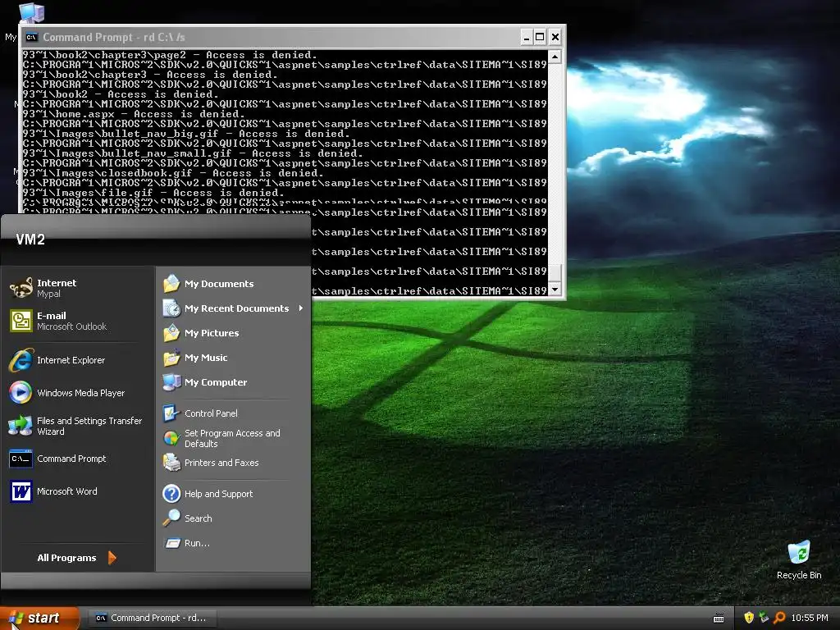This screenshot has width=840, height=630.
Task: Maximize the Command Prompt window
Action: click(540, 37)
